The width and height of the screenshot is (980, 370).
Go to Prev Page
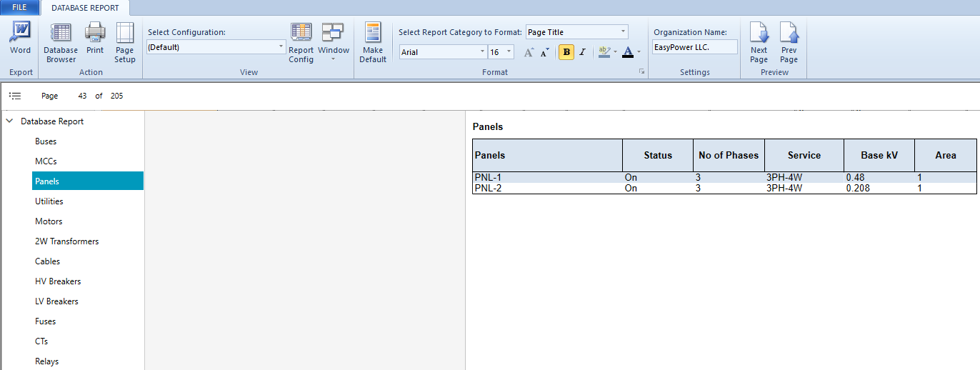(x=789, y=42)
